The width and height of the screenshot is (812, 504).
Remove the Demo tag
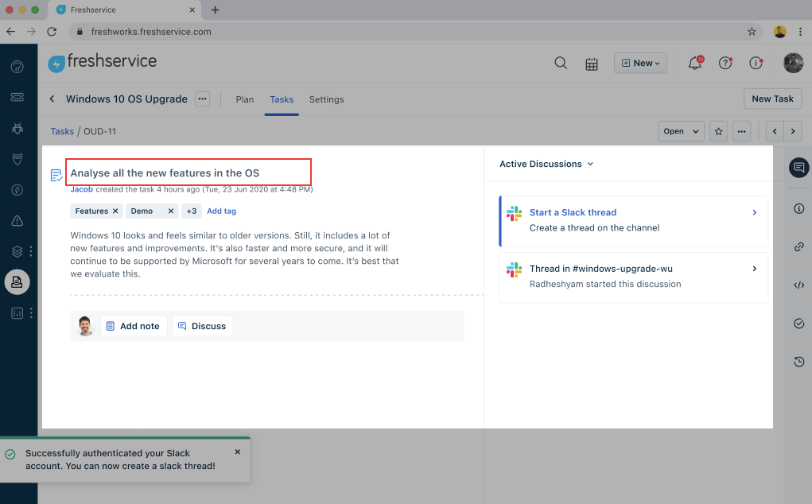(x=170, y=211)
